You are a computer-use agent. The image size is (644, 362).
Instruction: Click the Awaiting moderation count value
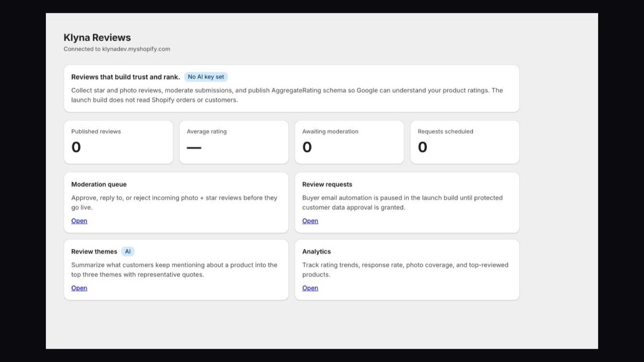(307, 147)
